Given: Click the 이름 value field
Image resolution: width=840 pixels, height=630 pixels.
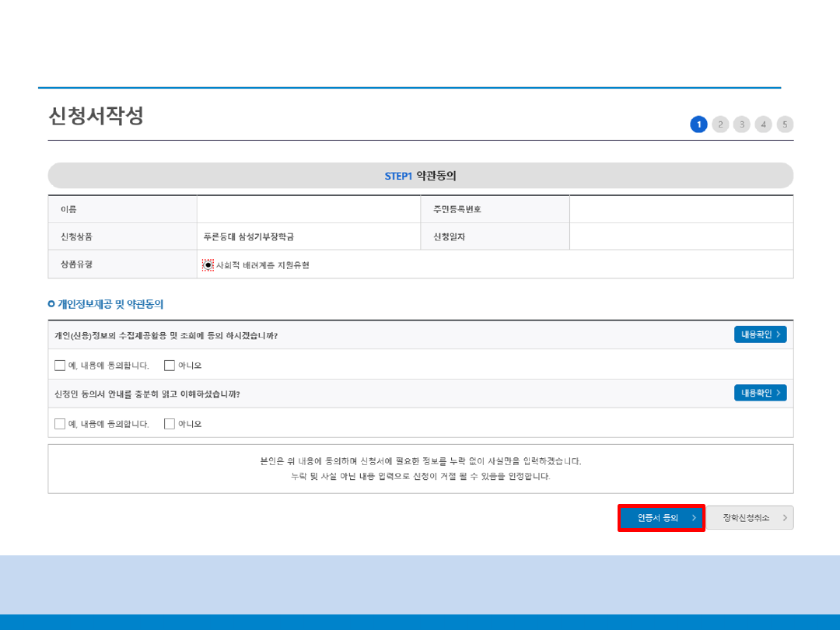Looking at the screenshot, I should click(308, 209).
